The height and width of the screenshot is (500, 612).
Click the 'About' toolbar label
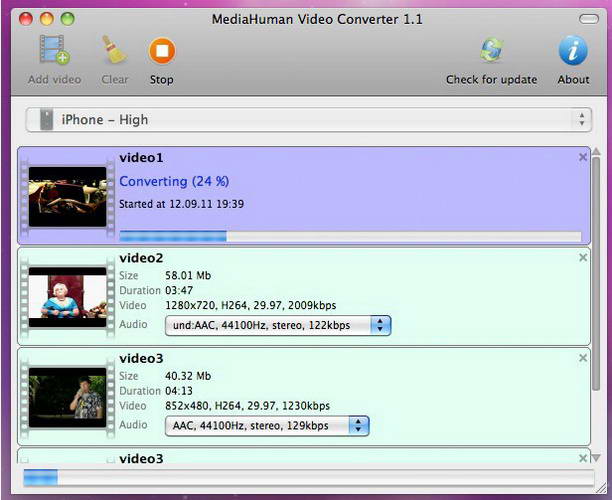point(573,79)
